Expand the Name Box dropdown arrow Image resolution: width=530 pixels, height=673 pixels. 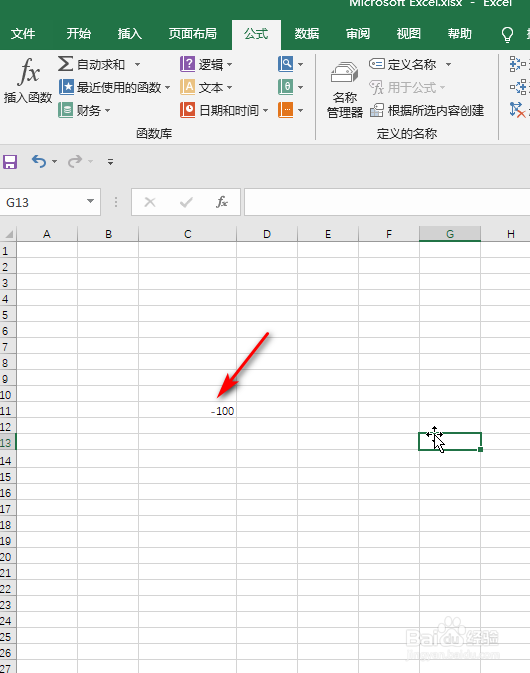click(x=90, y=201)
